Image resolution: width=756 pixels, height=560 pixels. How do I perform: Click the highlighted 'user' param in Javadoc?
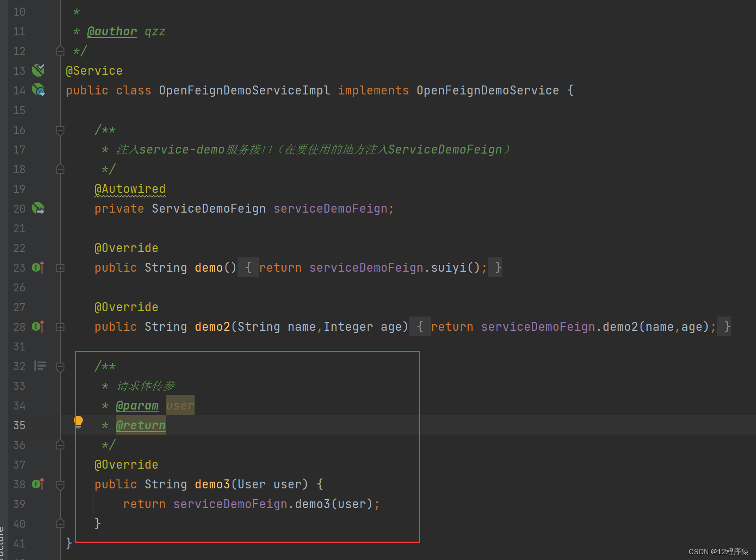point(180,406)
